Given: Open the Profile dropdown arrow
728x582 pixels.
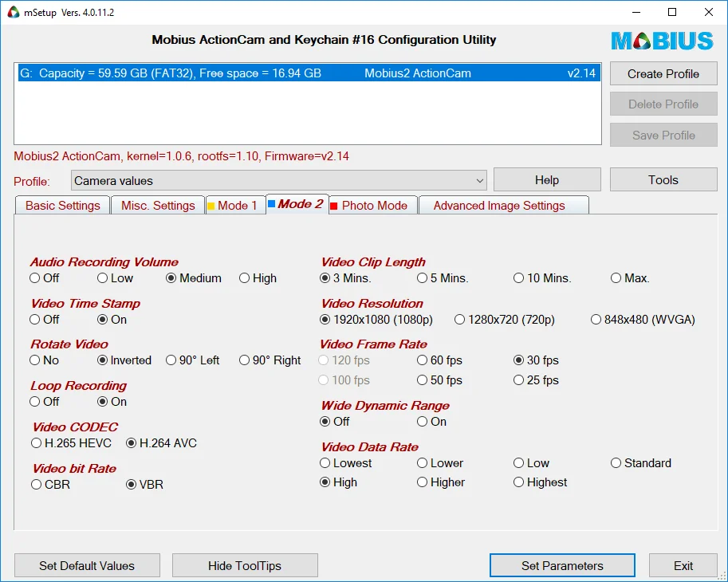Looking at the screenshot, I should click(x=479, y=180).
